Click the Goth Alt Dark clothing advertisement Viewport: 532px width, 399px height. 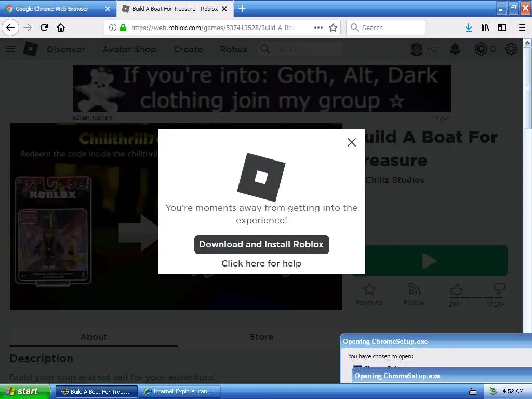point(262,89)
